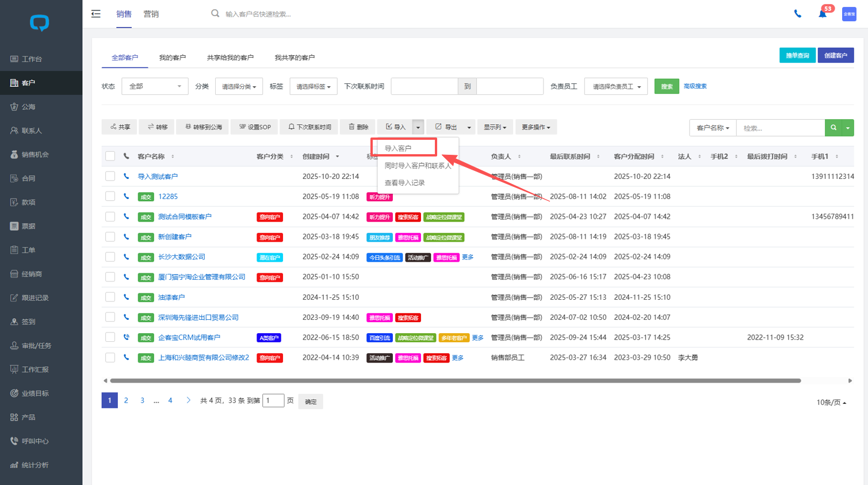Click the 创建客户 button
The image size is (868, 485).
(835, 55)
